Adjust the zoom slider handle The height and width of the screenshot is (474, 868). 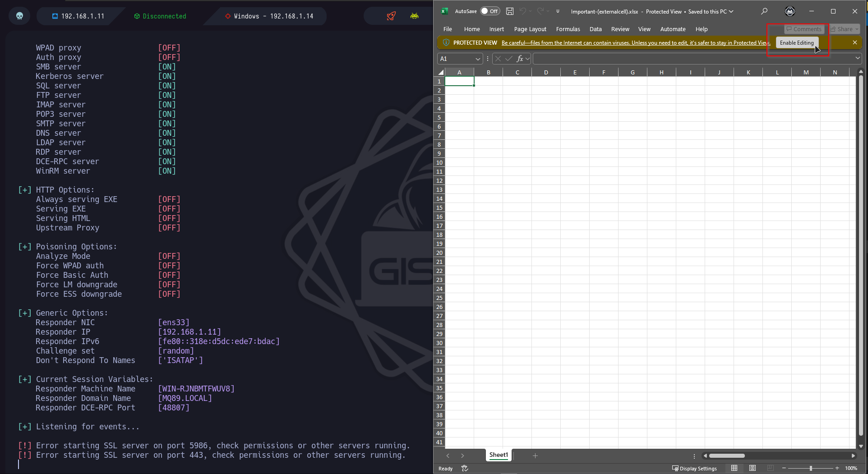[x=811, y=468]
